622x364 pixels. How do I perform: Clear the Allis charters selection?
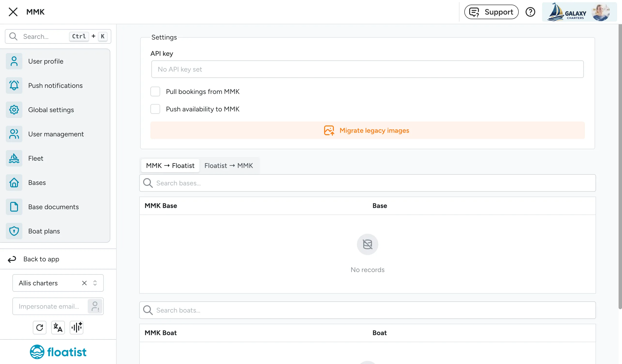pyautogui.click(x=84, y=283)
